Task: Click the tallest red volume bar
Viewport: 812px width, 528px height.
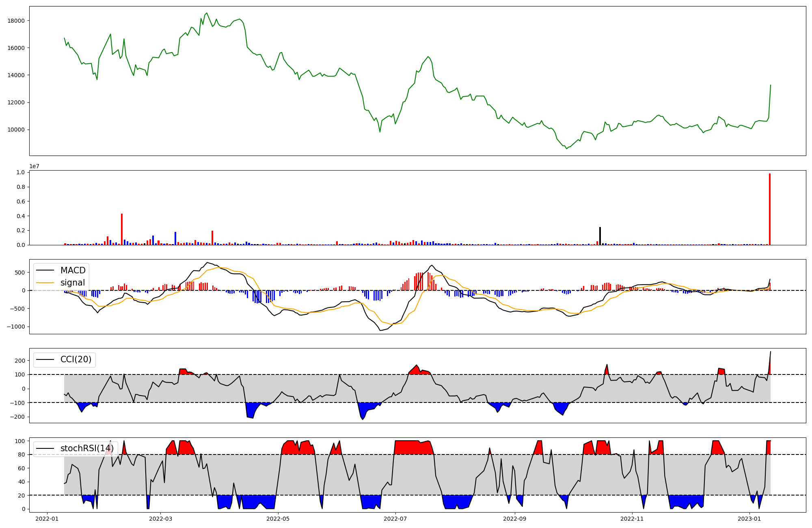Action: pyautogui.click(x=769, y=209)
